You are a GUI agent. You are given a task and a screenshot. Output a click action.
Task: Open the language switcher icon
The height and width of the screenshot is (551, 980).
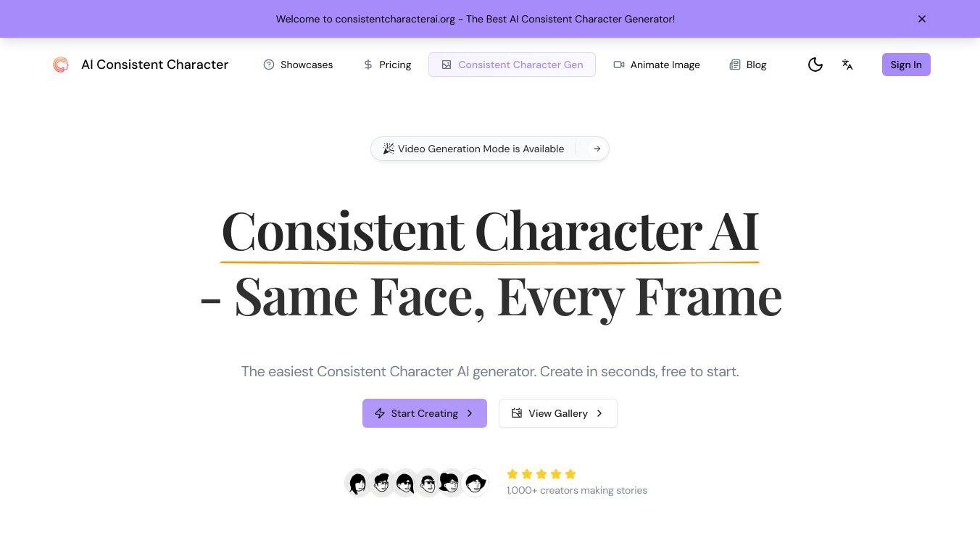(x=847, y=65)
